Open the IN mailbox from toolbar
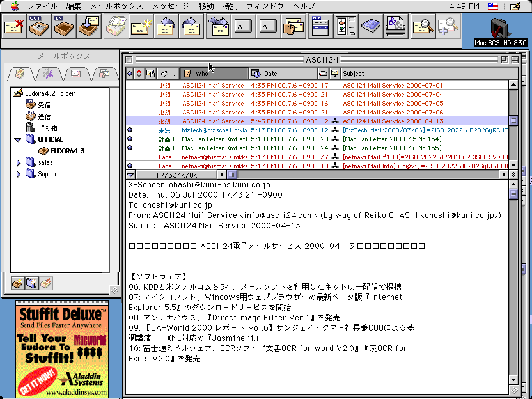The image size is (532, 399). pos(64,26)
